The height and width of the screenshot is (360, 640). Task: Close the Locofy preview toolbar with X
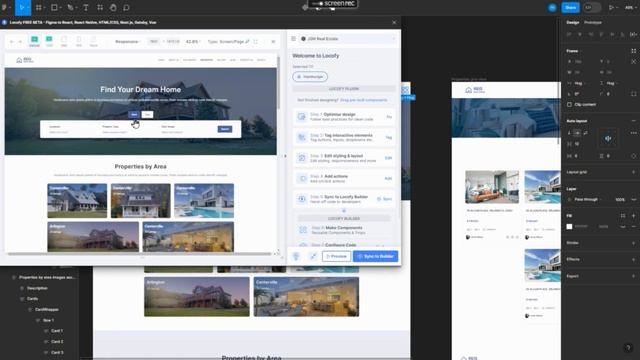273,42
